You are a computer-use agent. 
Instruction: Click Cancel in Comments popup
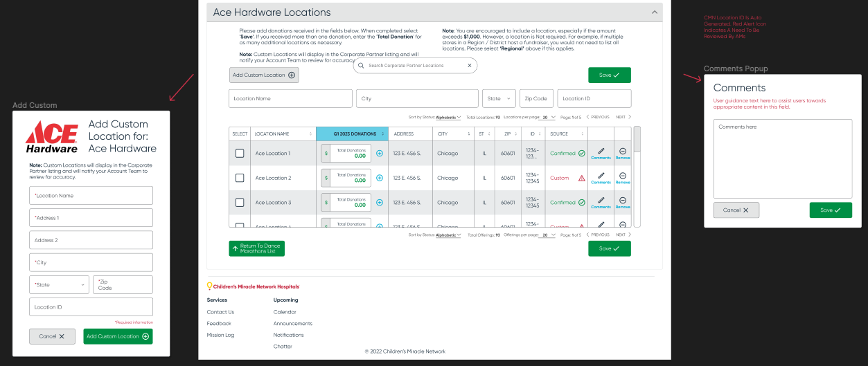736,210
